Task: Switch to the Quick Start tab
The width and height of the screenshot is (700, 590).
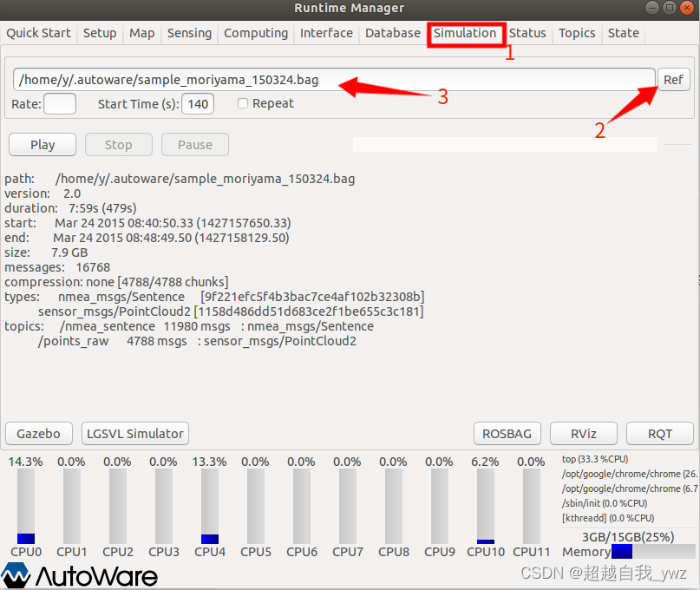Action: [38, 33]
